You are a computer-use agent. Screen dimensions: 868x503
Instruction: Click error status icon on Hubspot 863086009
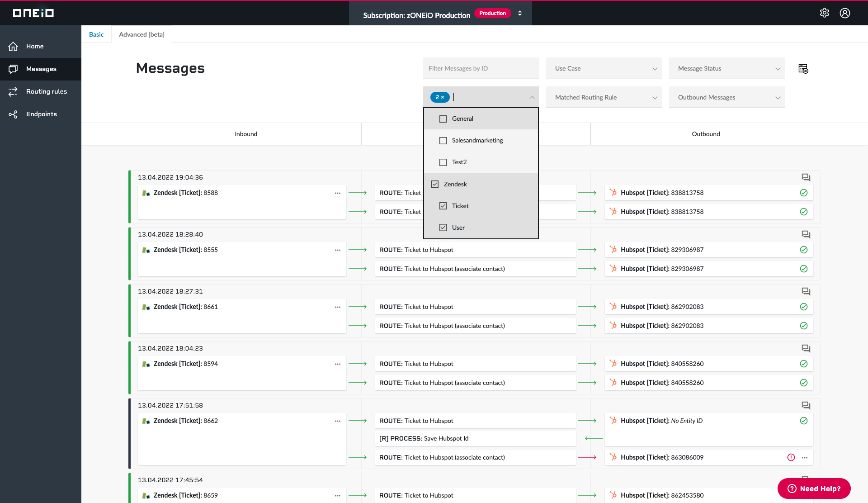click(791, 457)
